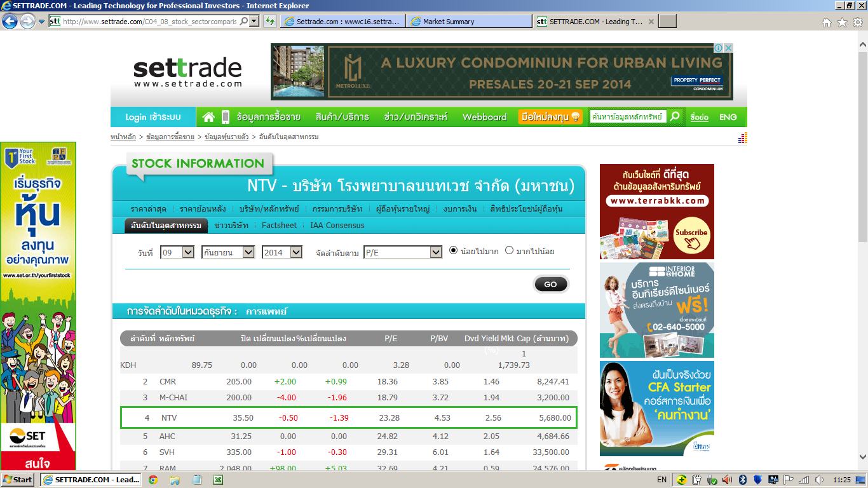
Task: Open the Internet Explorer Tools gear
Action: [x=857, y=22]
